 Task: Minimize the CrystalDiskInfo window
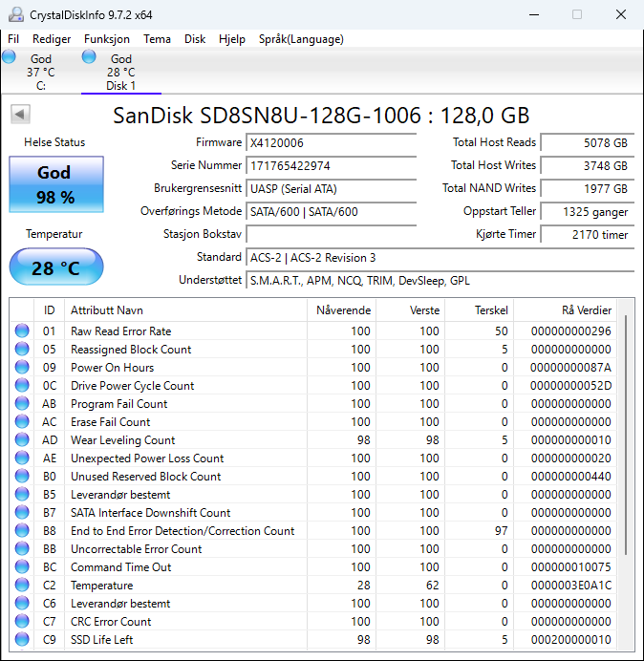pos(534,14)
